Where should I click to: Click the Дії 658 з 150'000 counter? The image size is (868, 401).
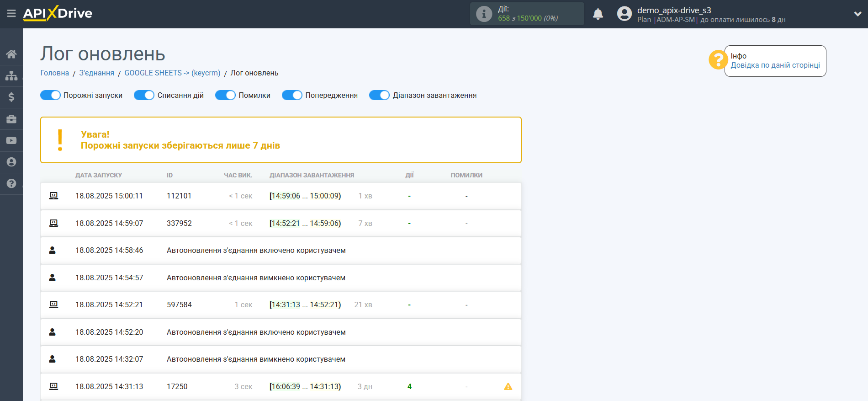[527, 14]
